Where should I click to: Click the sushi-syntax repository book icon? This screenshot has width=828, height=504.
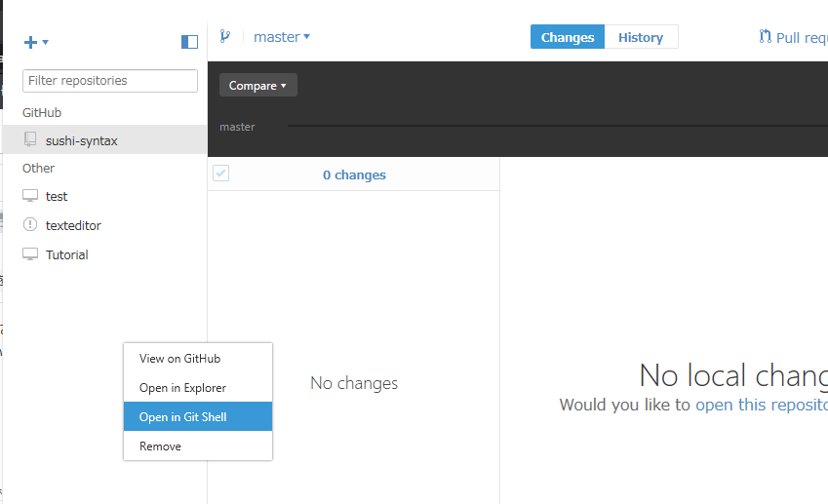coord(30,139)
